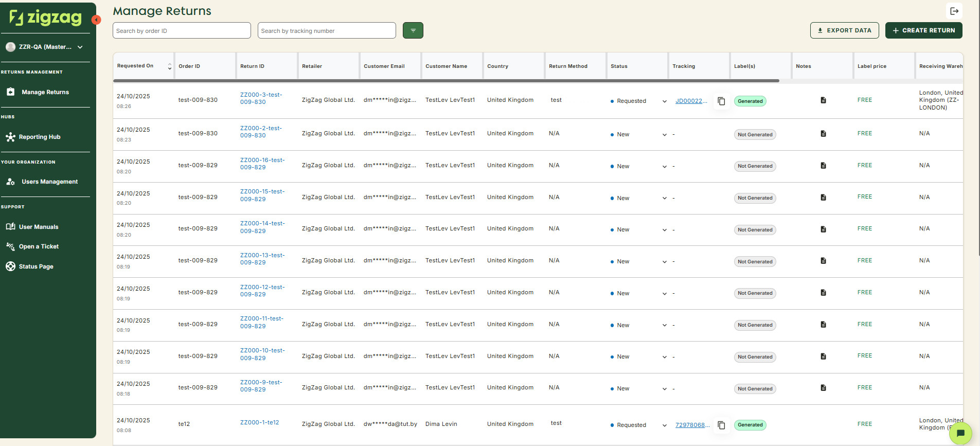The height and width of the screenshot is (446, 980).
Task: Click the Create Return button
Action: click(x=923, y=30)
